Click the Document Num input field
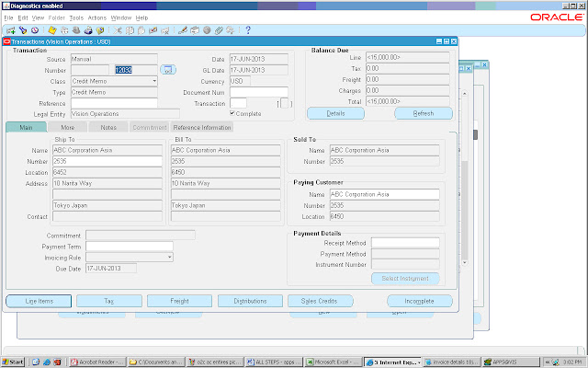 point(259,92)
